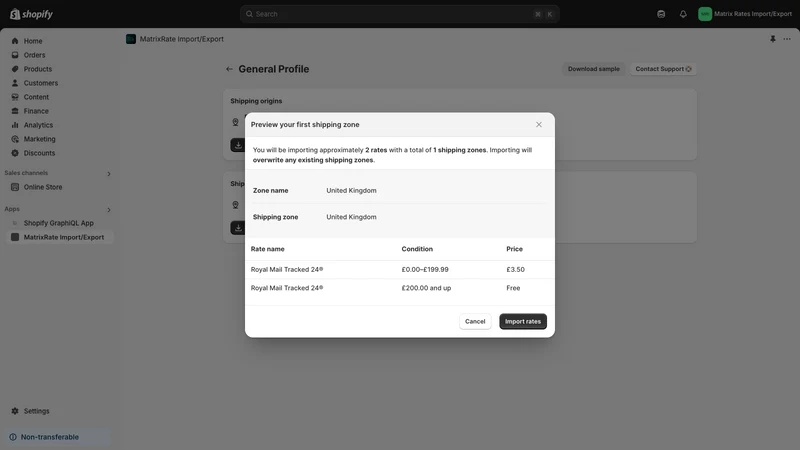Select the Free price cell

tap(513, 288)
